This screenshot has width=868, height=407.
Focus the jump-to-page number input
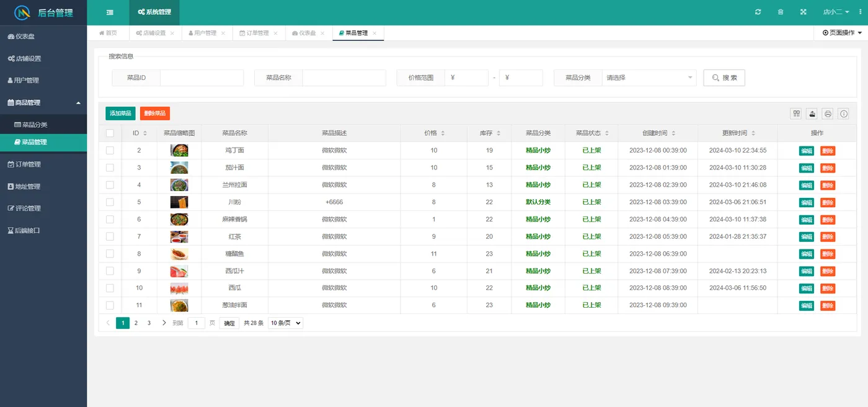coord(196,323)
